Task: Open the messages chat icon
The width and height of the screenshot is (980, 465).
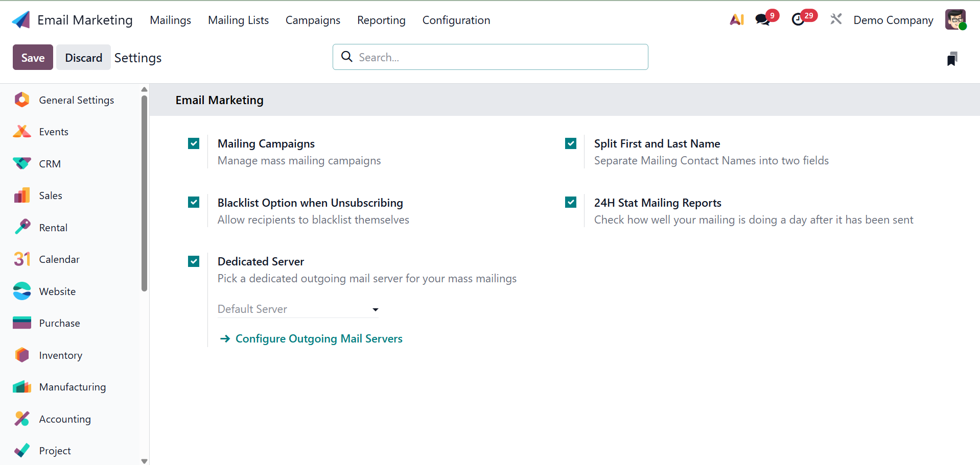Action: (x=762, y=20)
